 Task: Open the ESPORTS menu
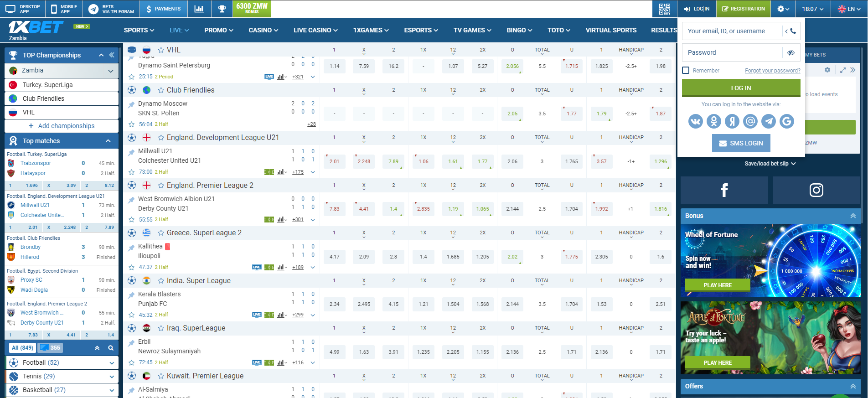click(421, 30)
